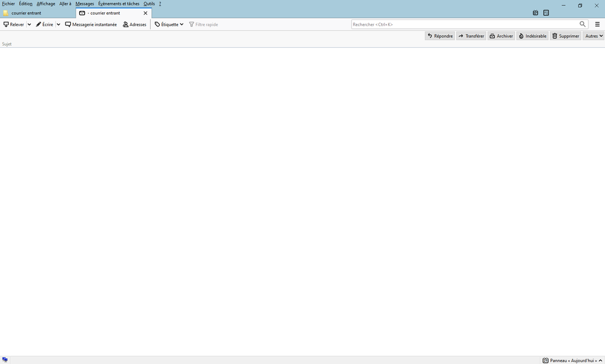Screen dimensions: 605x364
Task: Click the Transférer button
Action: [x=471, y=36]
